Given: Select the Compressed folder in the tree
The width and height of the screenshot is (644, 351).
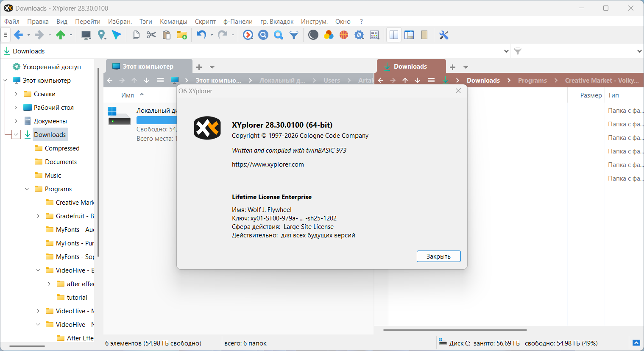Looking at the screenshot, I should 62,148.
